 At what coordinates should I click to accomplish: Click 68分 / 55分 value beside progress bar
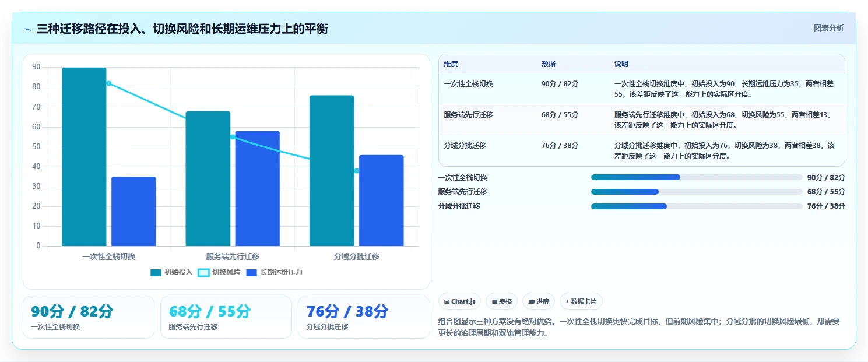tap(826, 192)
